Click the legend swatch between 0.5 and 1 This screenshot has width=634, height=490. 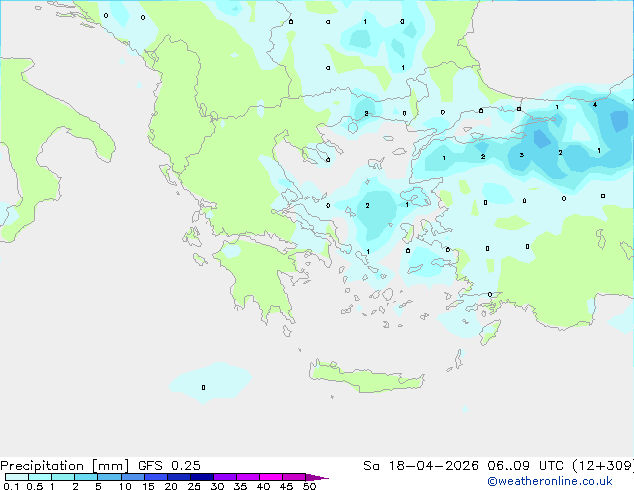coord(40,477)
